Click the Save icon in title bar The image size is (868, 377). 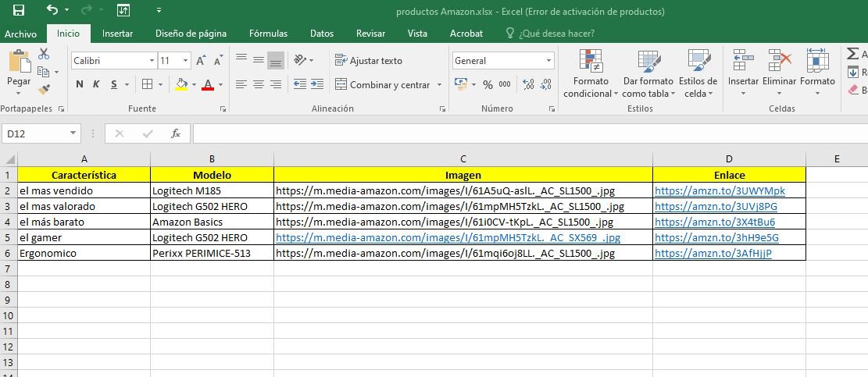pos(19,10)
